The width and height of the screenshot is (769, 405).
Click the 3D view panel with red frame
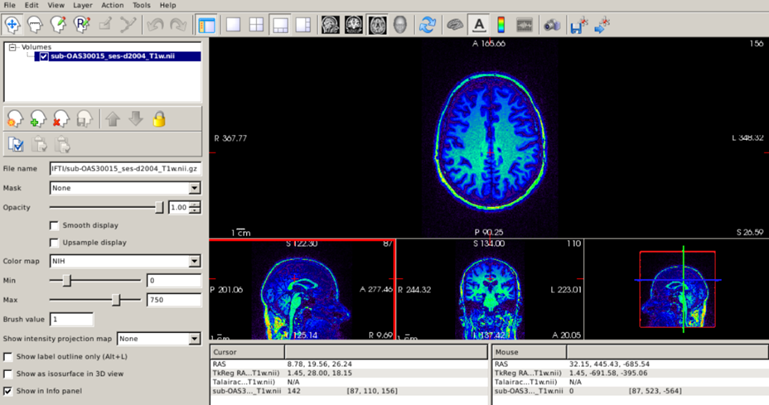pyautogui.click(x=677, y=289)
